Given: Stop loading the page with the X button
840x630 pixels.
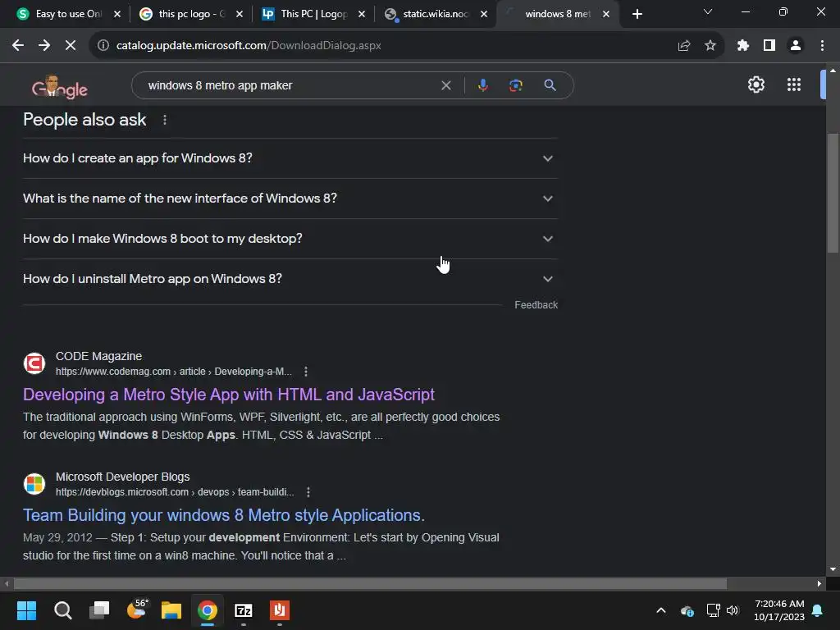Looking at the screenshot, I should pyautogui.click(x=71, y=46).
